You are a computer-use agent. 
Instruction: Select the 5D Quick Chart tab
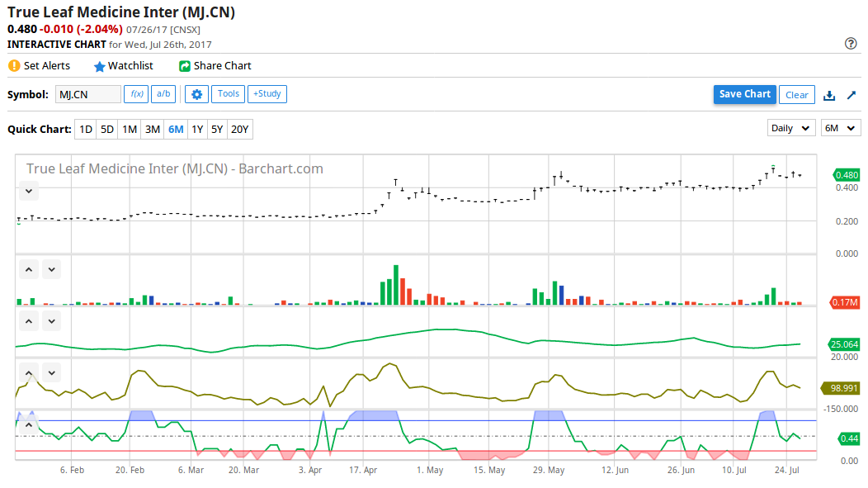106,129
